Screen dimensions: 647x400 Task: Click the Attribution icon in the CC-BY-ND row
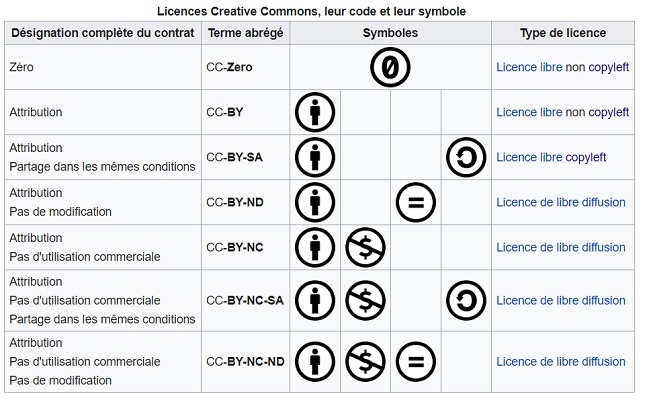click(x=315, y=202)
